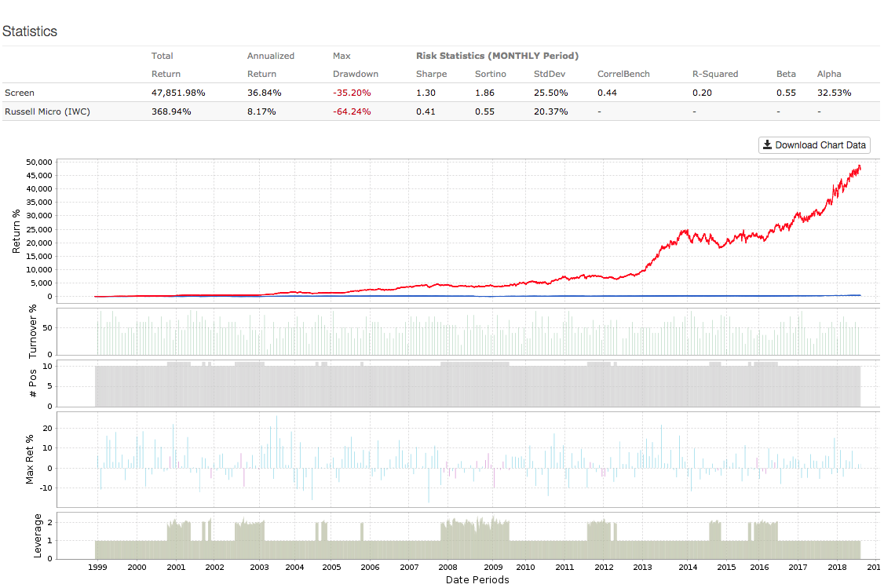Click the Alpha column header
Screen dimensions: 884x588
(829, 74)
